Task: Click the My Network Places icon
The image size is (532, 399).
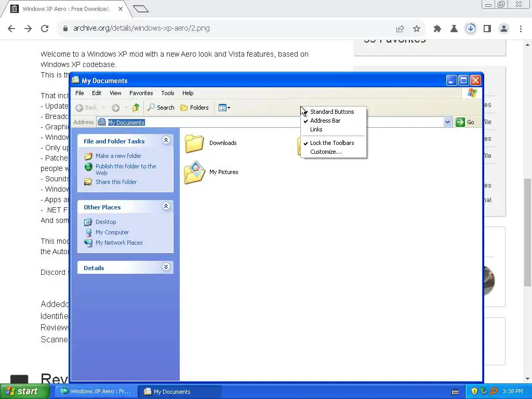Action: [88, 243]
